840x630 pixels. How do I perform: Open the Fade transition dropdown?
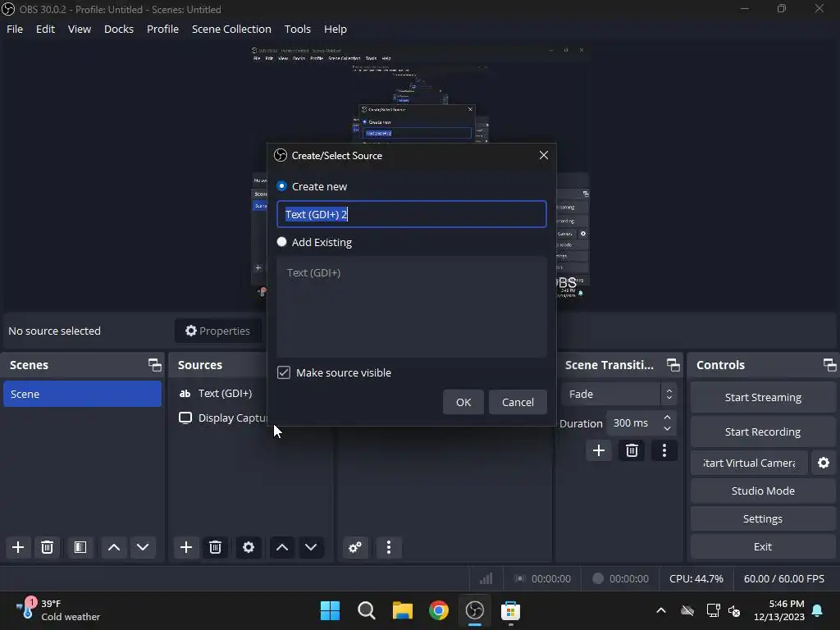[619, 395]
